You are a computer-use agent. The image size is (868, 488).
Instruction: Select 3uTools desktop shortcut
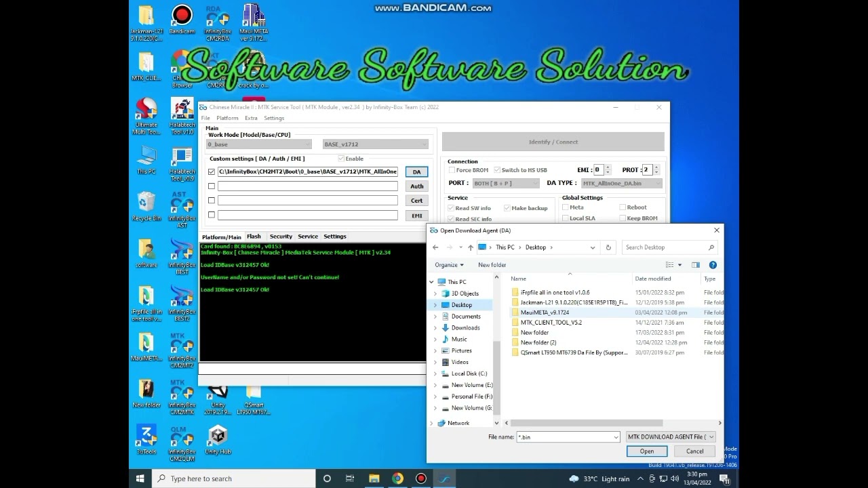tap(146, 440)
